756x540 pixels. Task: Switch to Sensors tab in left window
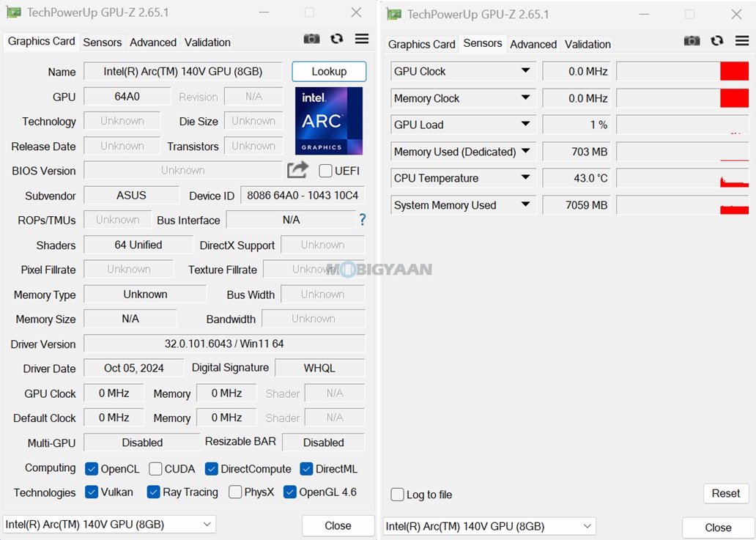tap(103, 42)
